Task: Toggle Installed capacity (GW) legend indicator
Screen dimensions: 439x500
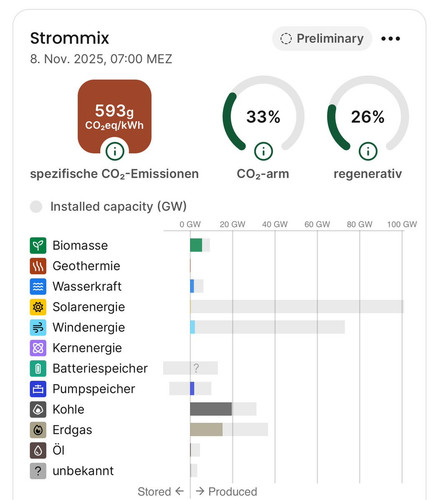Action: coord(36,207)
